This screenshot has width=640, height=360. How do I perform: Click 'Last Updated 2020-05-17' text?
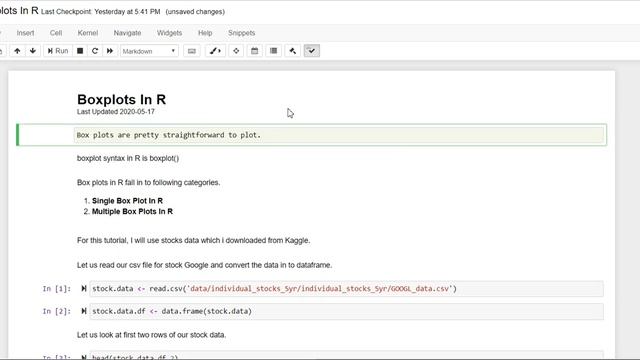pos(116,112)
